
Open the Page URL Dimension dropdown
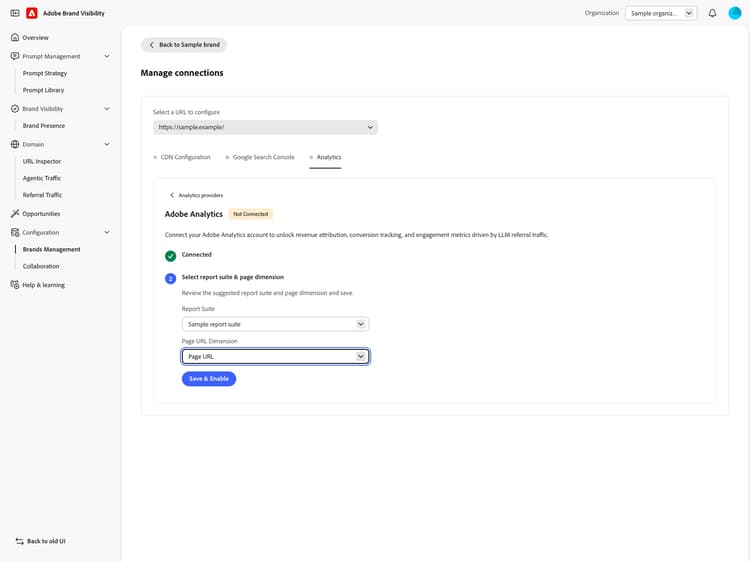(275, 356)
